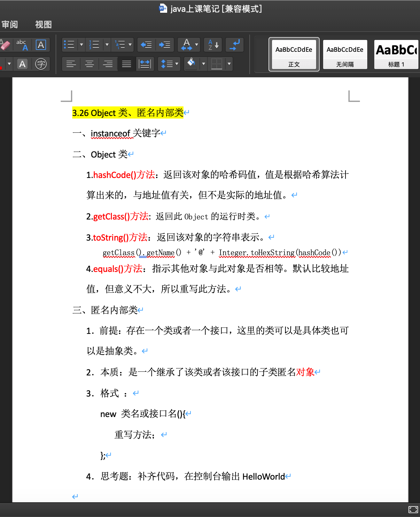The width and height of the screenshot is (420, 517).
Task: Click the focus mode icon in status bar
Action: pos(413,509)
